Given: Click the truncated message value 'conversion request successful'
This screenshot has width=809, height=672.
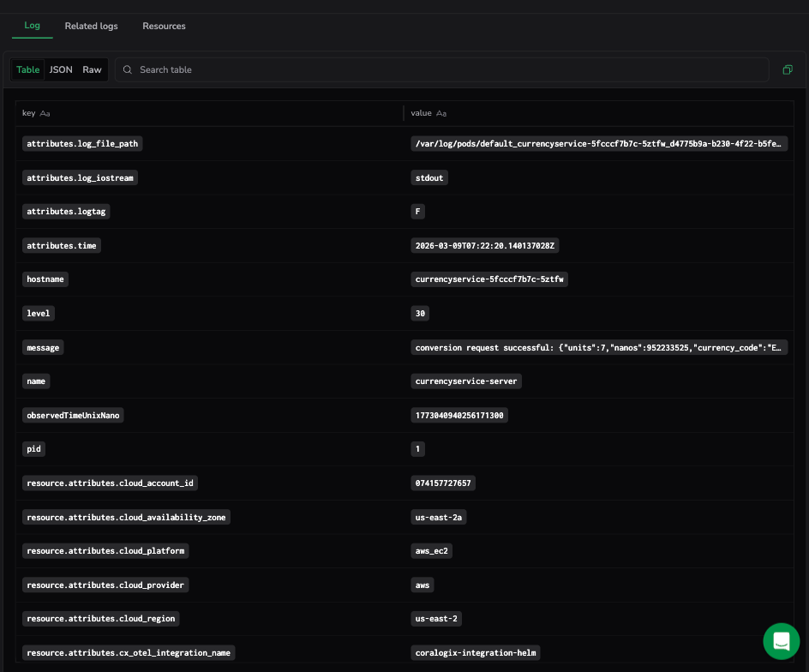Looking at the screenshot, I should click(598, 348).
